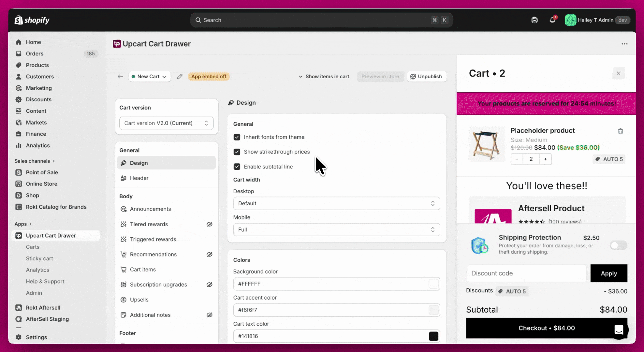Click the Discount code input field
Viewport: 644px width, 352px height.
click(x=526, y=273)
